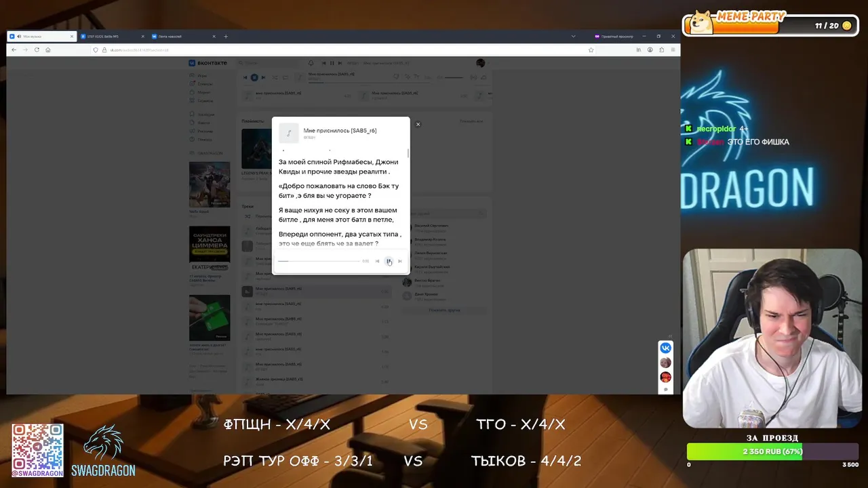Toggle shuffle in the music player bar

pos(275,77)
